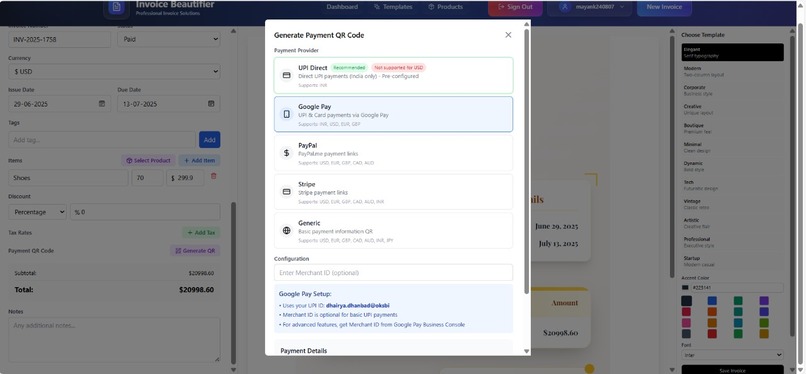The image size is (806, 374).
Task: Click the blue Add tag button
Action: (209, 140)
